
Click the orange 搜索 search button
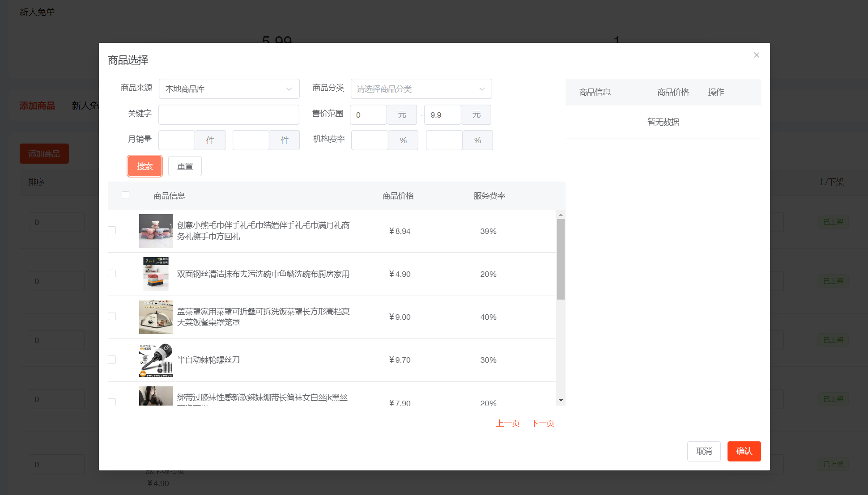145,166
